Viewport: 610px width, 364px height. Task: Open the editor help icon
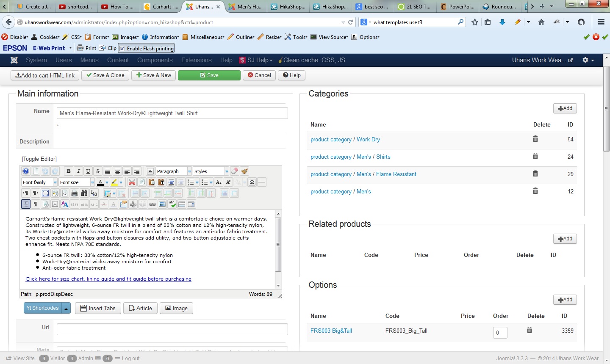[x=26, y=171]
